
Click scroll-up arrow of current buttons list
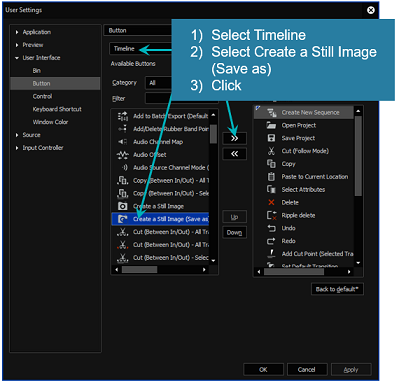[358, 111]
